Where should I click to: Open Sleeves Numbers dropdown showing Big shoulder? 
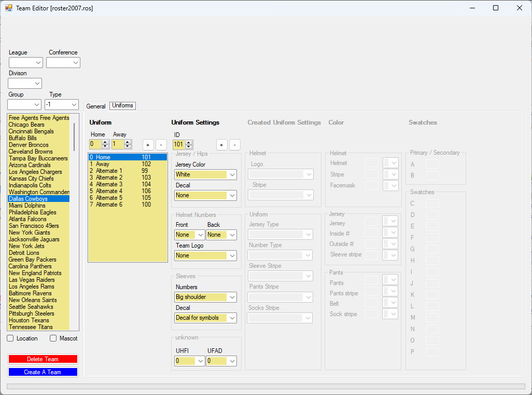[206, 297]
